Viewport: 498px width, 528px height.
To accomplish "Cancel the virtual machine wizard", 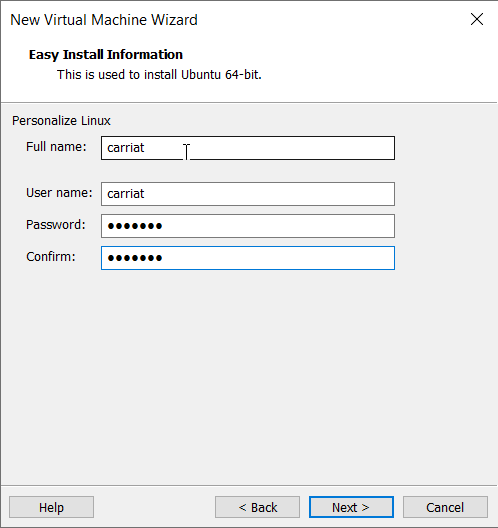I will coord(445,507).
